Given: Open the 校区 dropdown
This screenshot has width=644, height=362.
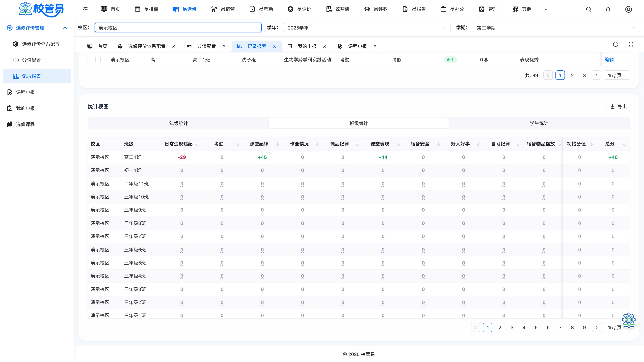Looking at the screenshot, I should pyautogui.click(x=178, y=27).
